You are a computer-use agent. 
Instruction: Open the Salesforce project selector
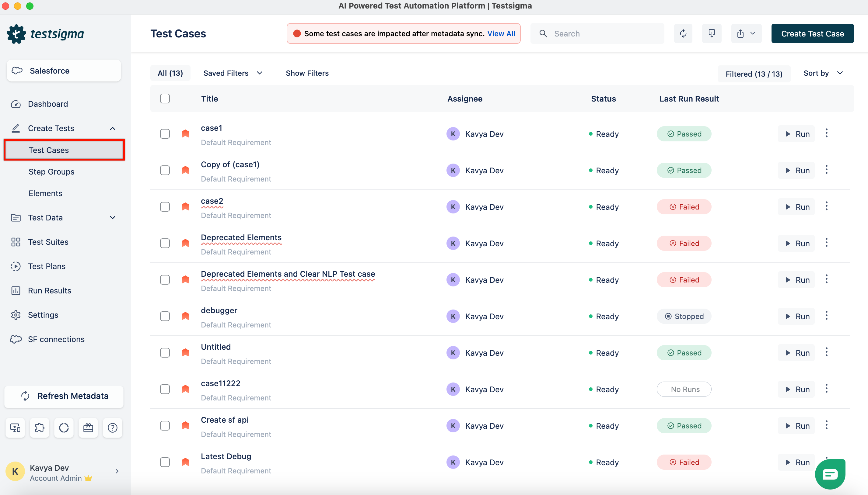64,71
